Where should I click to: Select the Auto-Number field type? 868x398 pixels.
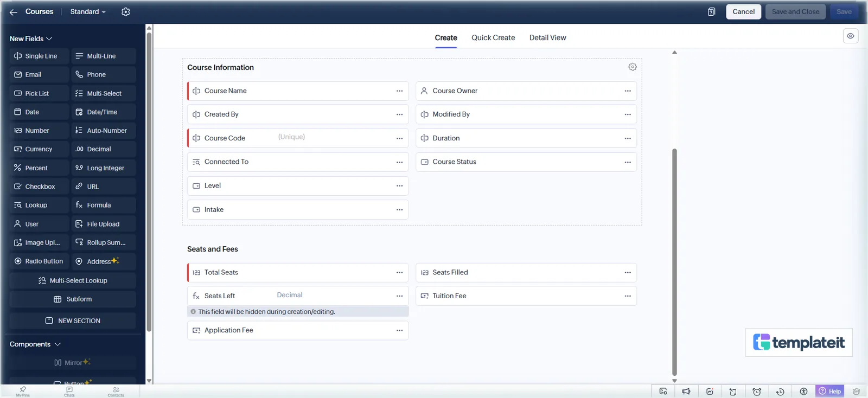tap(104, 131)
